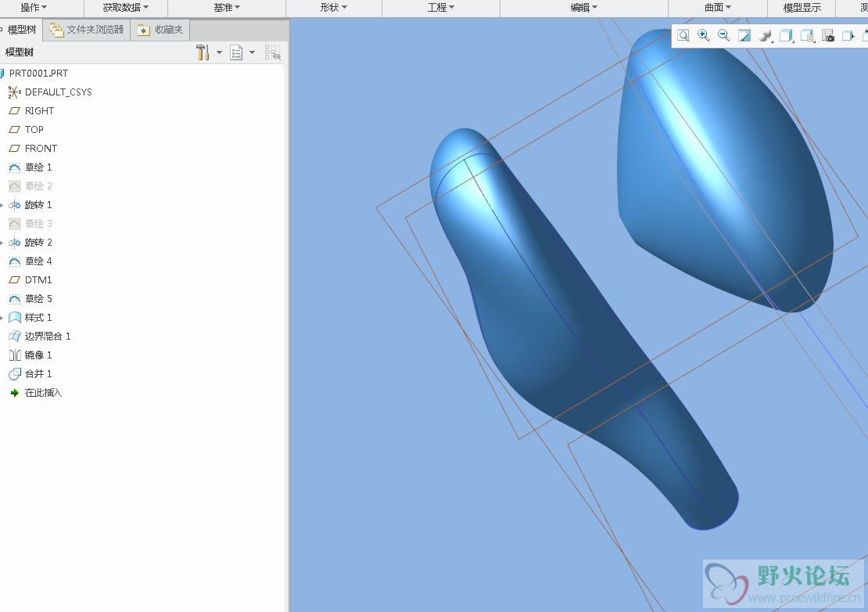
Task: Open the tree display list dropdown arrow
Action: point(252,52)
